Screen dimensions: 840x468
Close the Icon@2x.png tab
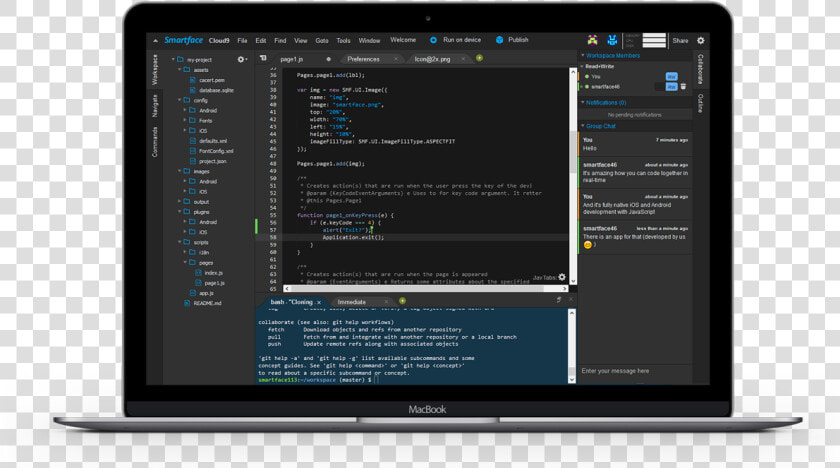(x=463, y=59)
